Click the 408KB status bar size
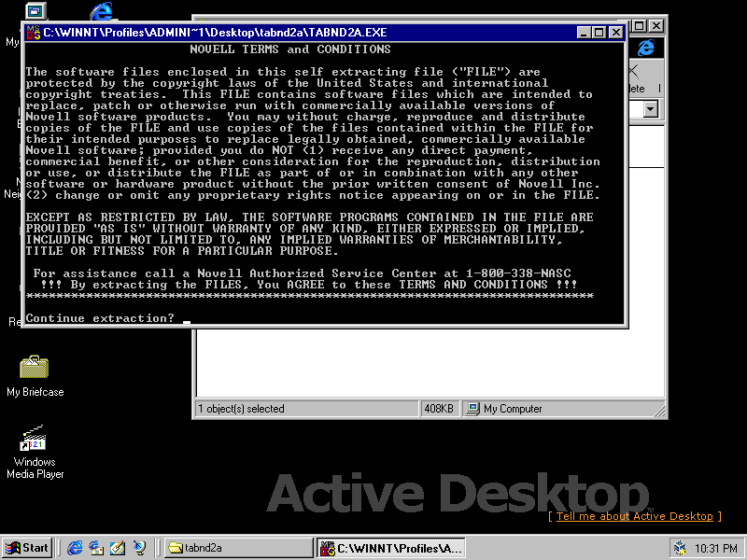 [x=439, y=409]
